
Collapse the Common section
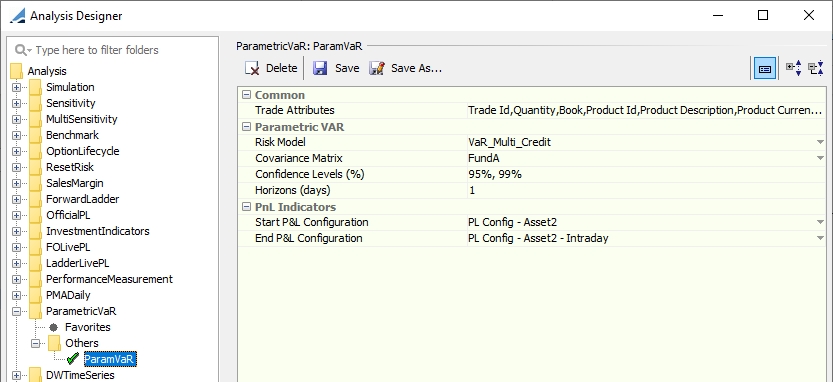pyautogui.click(x=246, y=95)
